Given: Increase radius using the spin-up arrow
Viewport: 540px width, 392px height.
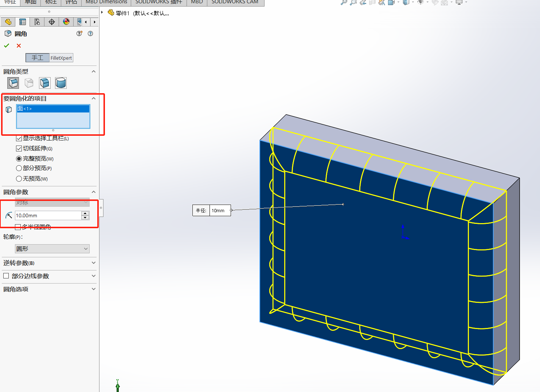Looking at the screenshot, I should [x=85, y=213].
